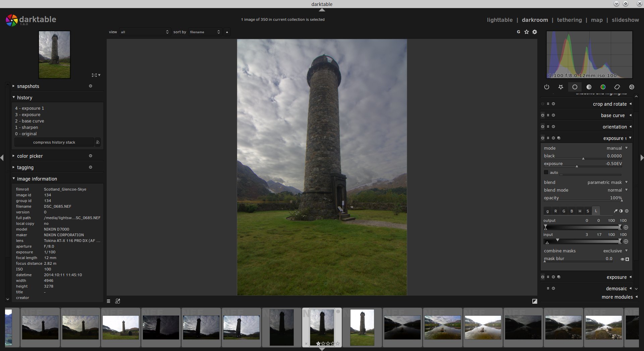Open quick styles icon below image
Screen dimensions: 644x351
point(118,301)
